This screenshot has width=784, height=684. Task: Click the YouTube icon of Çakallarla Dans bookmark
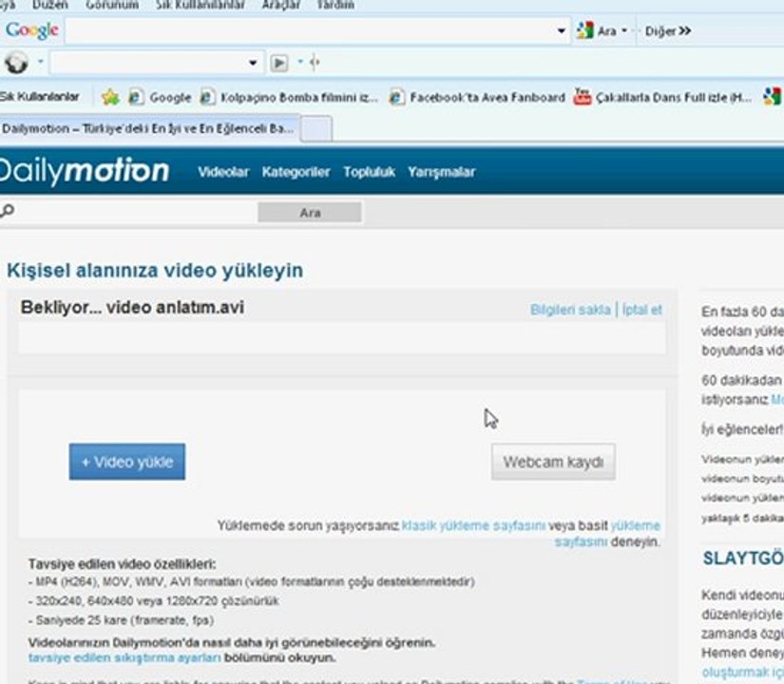(582, 97)
